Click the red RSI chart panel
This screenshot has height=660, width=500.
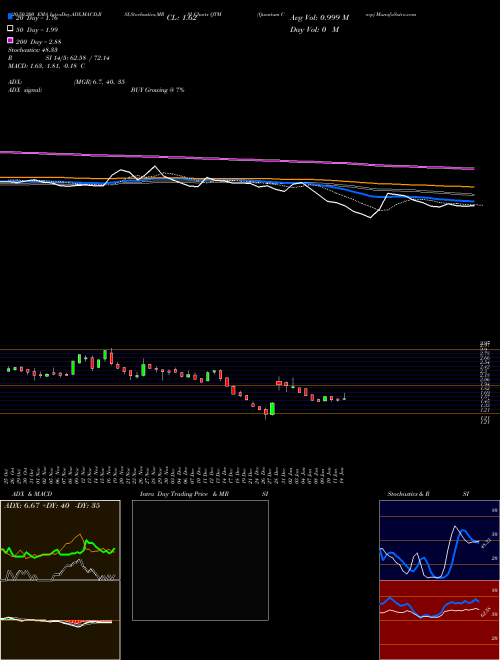tap(439, 620)
